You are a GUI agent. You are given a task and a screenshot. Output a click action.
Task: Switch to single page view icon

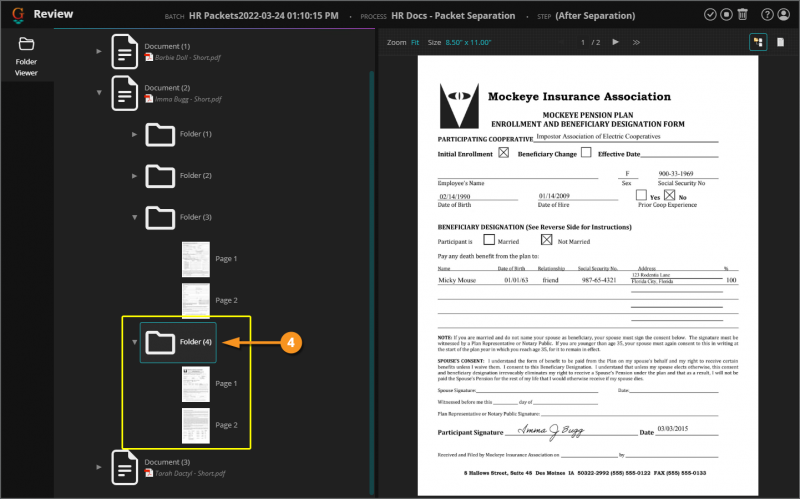coord(780,42)
